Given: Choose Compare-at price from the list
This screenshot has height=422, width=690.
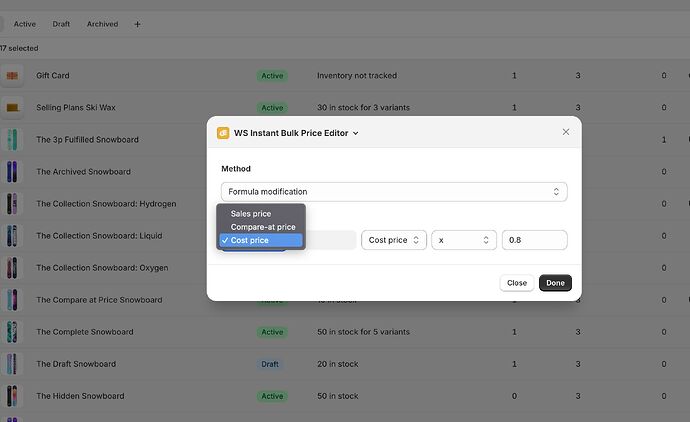Looking at the screenshot, I should 262,227.
